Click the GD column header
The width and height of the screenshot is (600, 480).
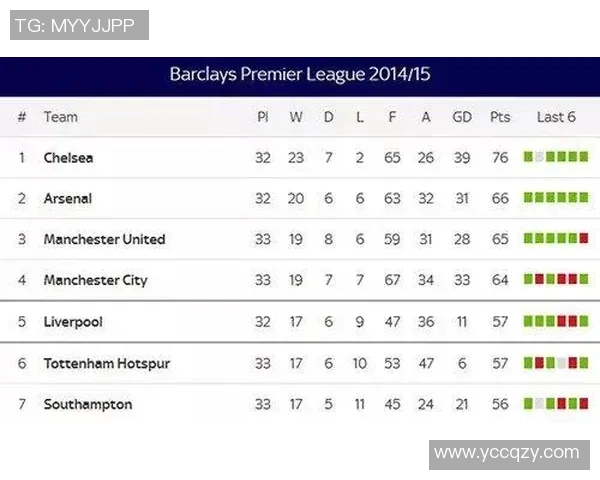461,117
